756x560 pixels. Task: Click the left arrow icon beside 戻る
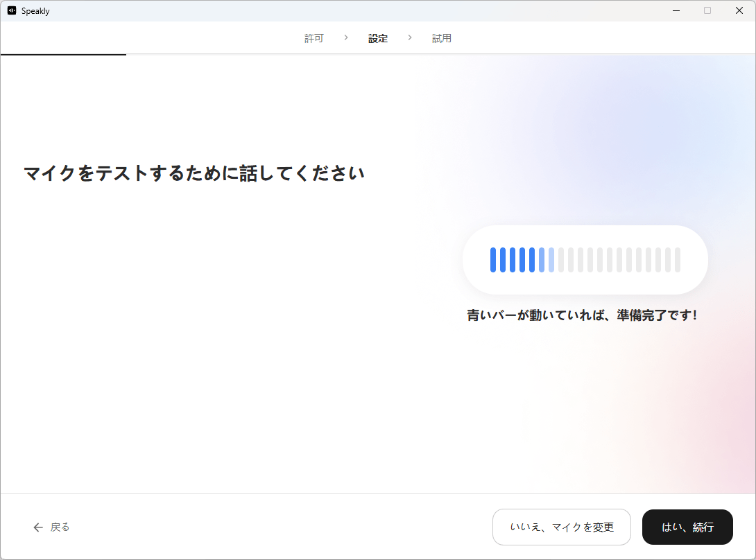(38, 527)
